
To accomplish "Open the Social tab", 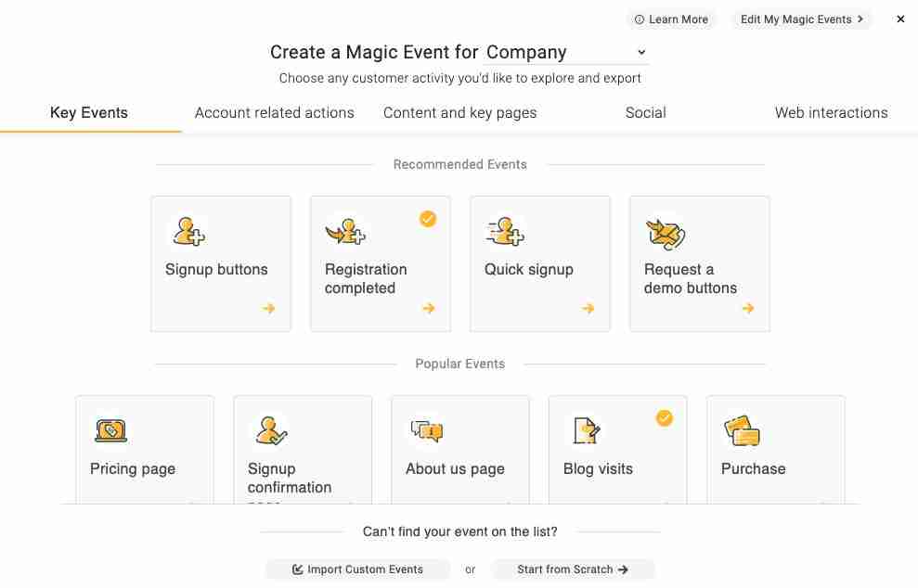I will click(645, 113).
